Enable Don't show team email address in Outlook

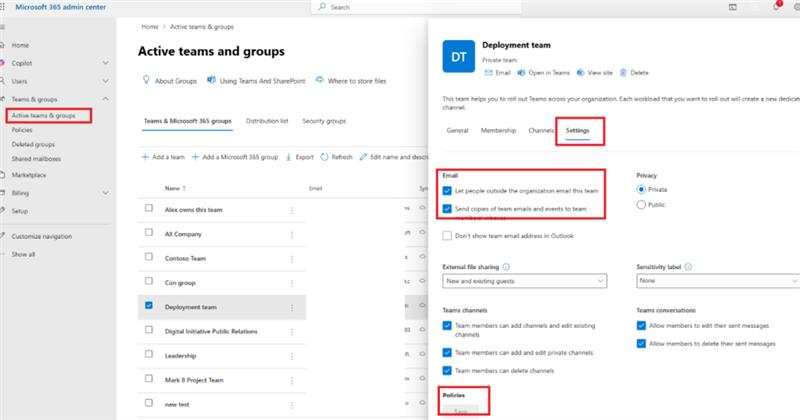(447, 236)
